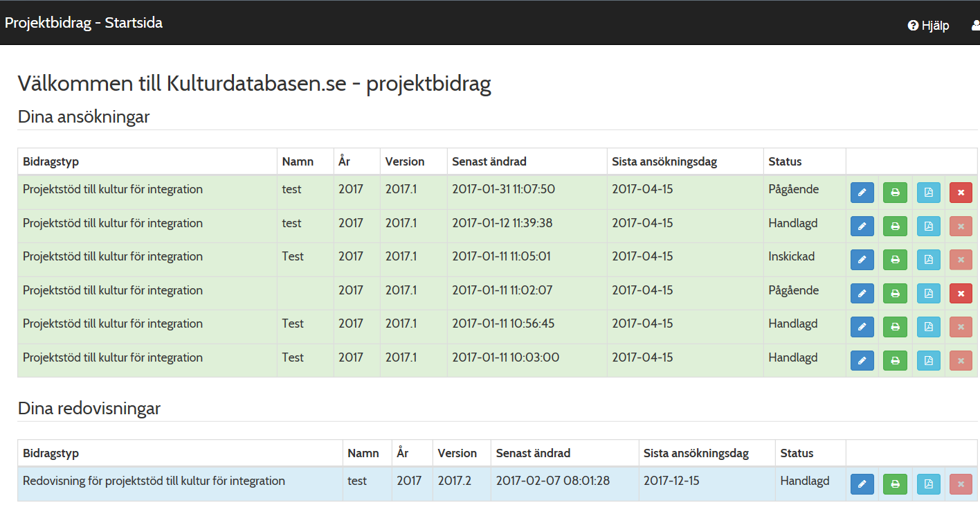
Task: Print the application changed 2017-01-11 10:03:00
Action: [895, 361]
